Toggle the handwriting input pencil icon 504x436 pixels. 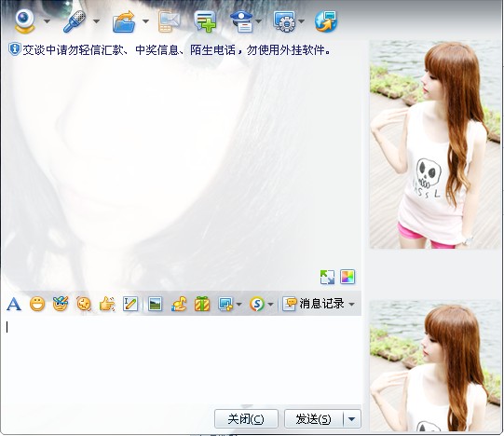[x=130, y=304]
